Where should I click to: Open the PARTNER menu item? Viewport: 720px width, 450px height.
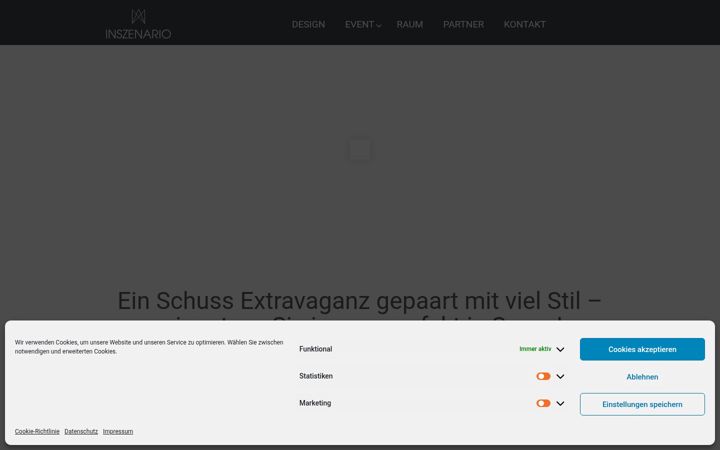pos(463,24)
